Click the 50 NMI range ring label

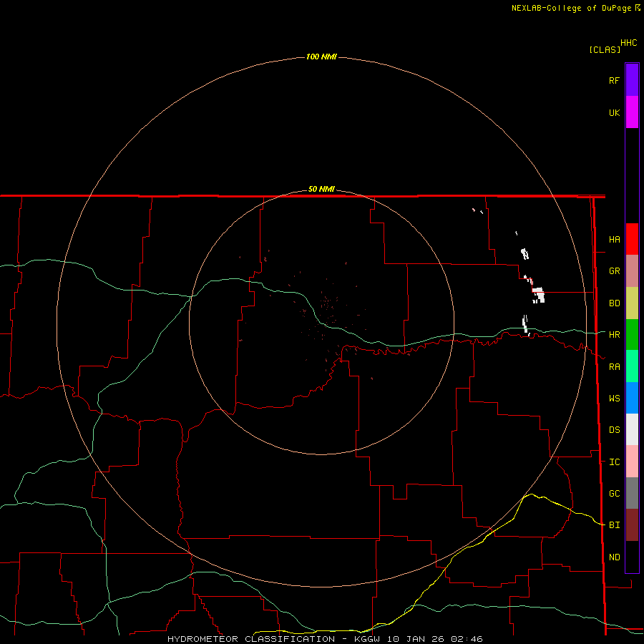(x=321, y=189)
